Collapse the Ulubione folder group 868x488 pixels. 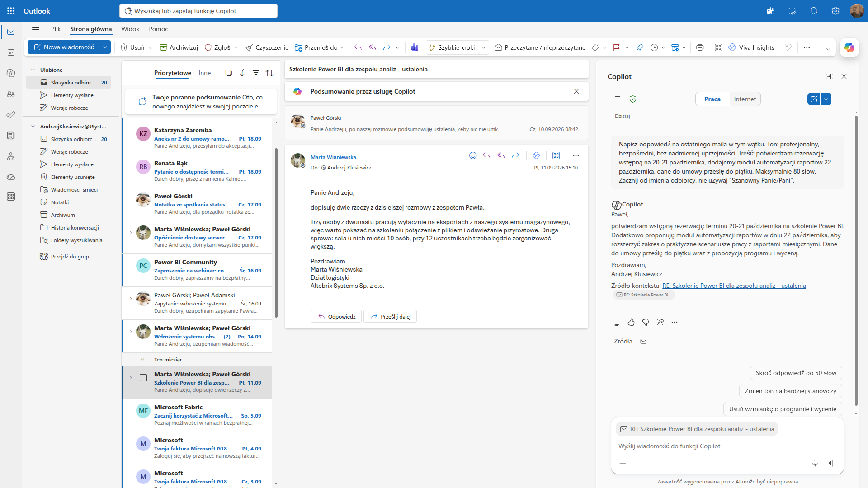coord(33,70)
